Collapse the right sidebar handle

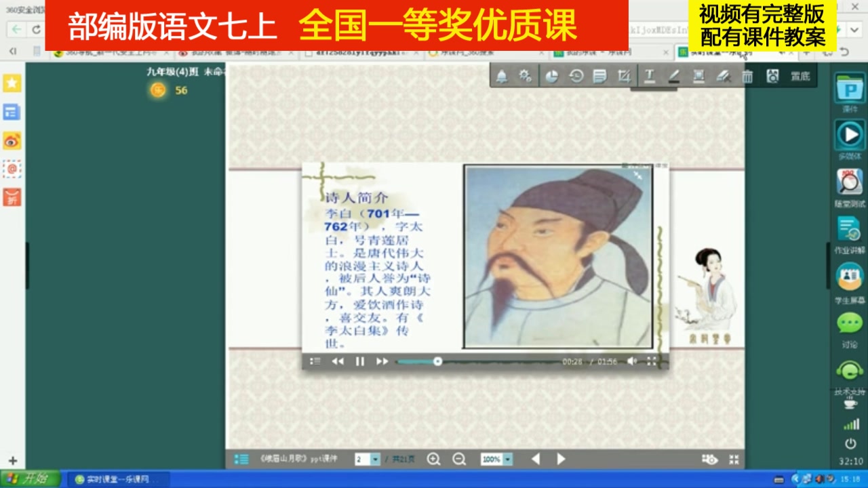828,266
